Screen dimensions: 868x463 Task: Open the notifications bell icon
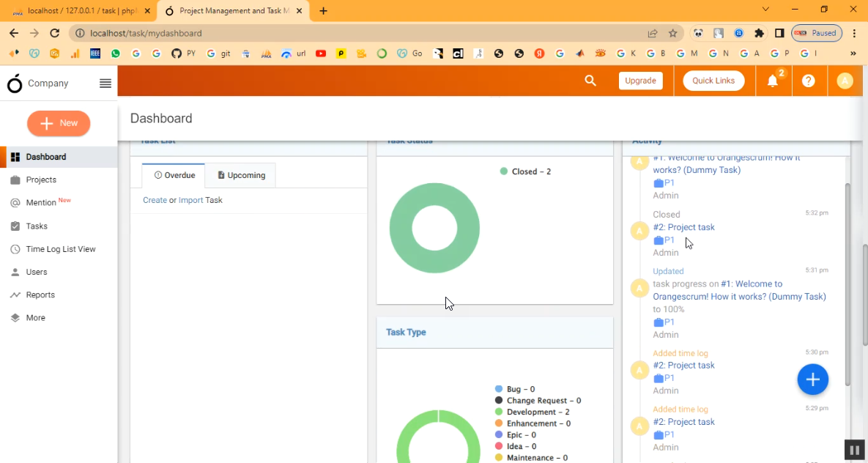coord(773,81)
